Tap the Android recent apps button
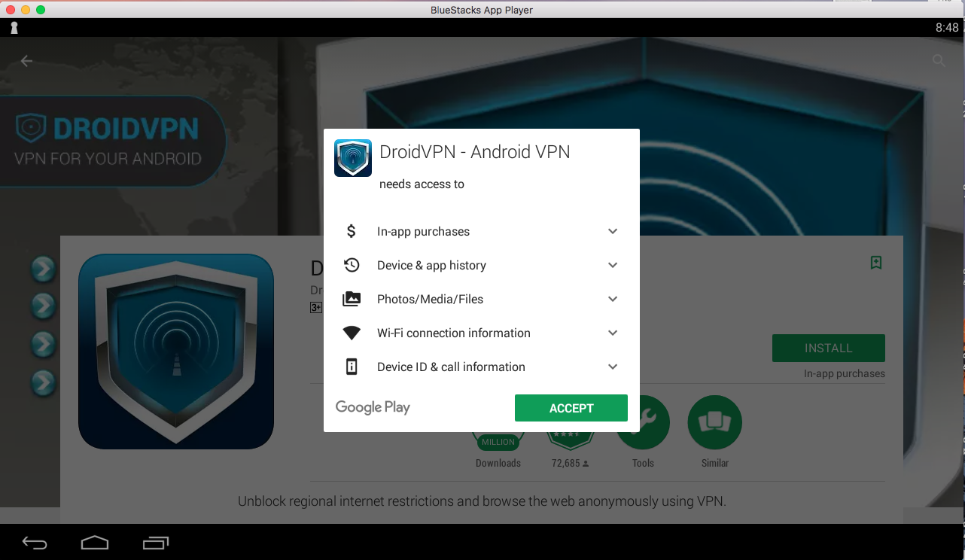The image size is (965, 560). 155,542
